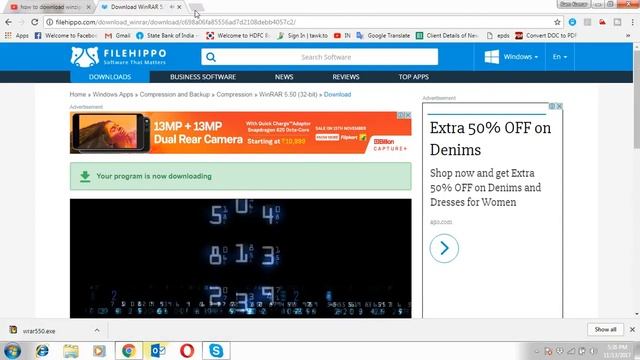Bookmark this page with the star icon

[x=557, y=22]
